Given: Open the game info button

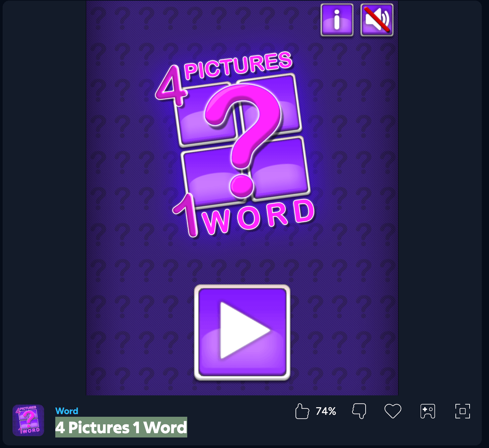Looking at the screenshot, I should (337, 20).
